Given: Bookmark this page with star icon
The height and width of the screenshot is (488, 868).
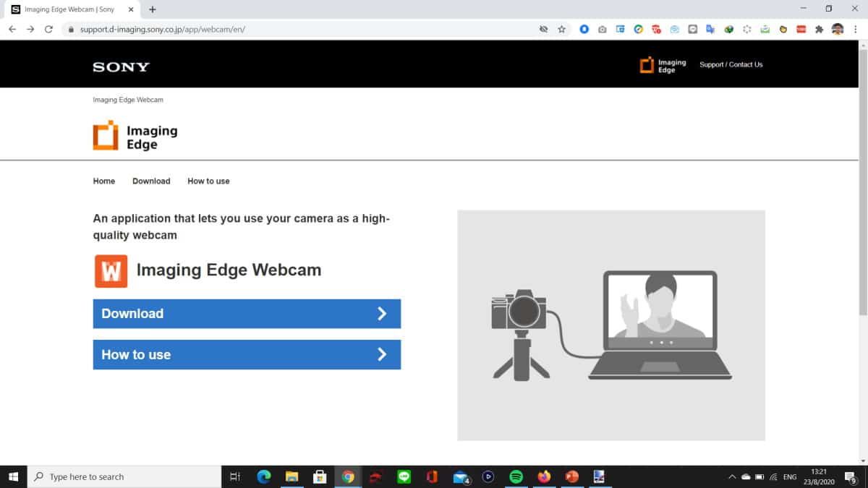Looking at the screenshot, I should 561,29.
